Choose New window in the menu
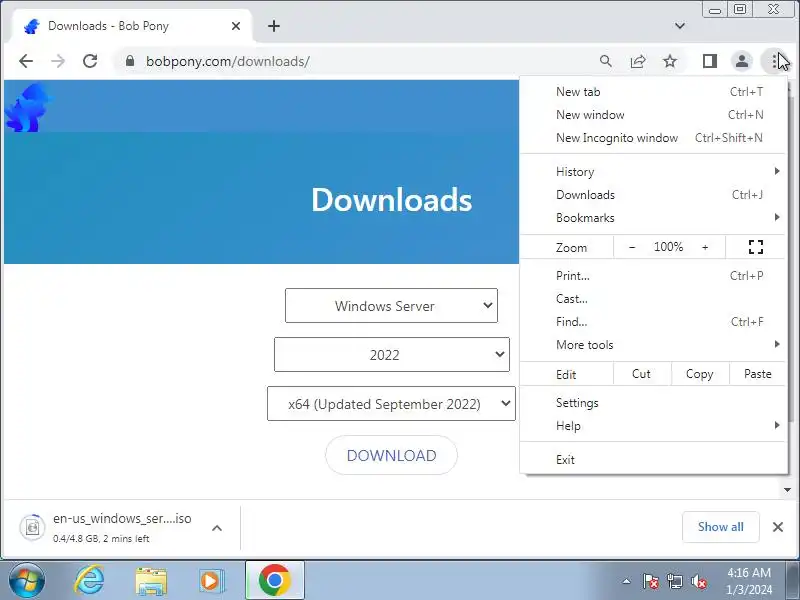The image size is (800, 600). point(653,115)
